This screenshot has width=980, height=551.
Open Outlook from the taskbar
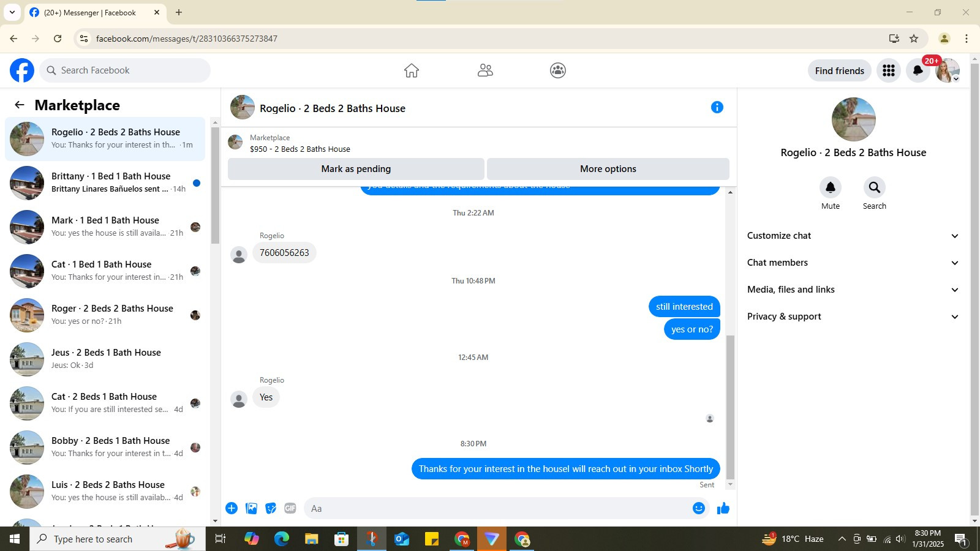[402, 539]
